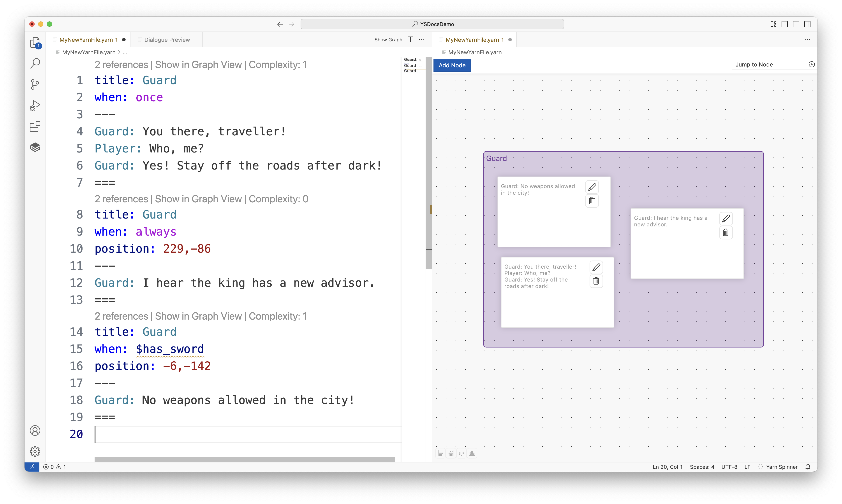Screen dimensions: 842x504
Task: Toggle the secondary side bar
Action: [x=807, y=24]
